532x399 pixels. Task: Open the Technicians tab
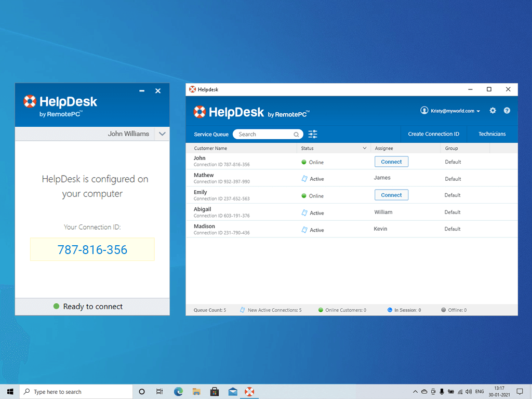click(492, 134)
